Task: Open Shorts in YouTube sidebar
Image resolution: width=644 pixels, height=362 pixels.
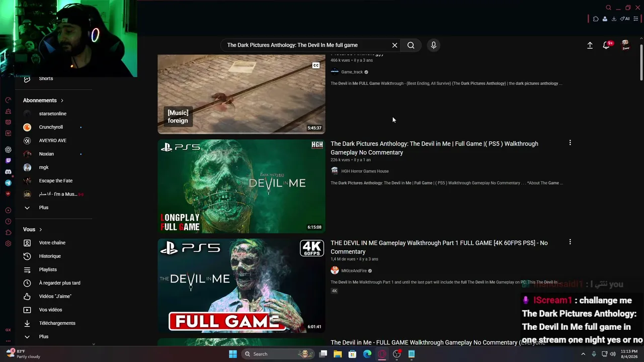Action: tap(46, 79)
